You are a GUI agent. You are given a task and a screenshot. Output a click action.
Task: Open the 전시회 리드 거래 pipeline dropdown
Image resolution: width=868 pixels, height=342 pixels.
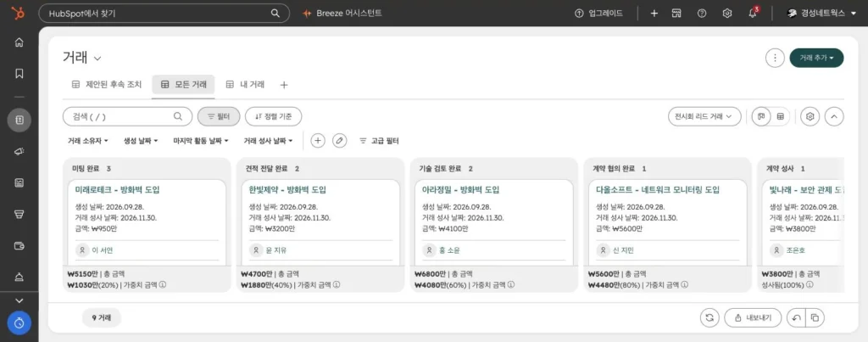(704, 116)
